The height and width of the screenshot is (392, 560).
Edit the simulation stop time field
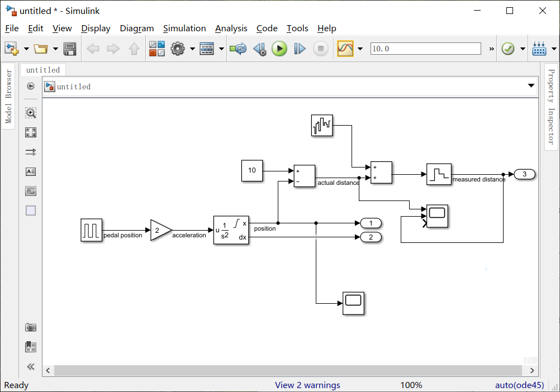(425, 48)
